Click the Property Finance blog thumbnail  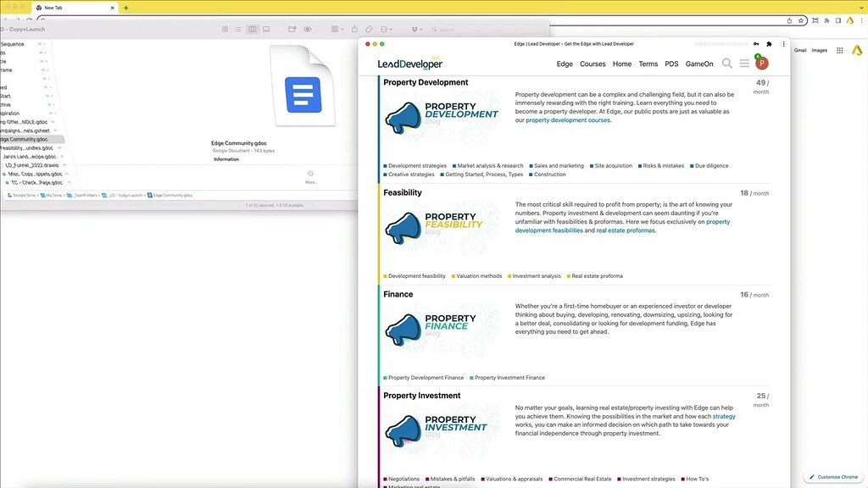click(x=441, y=330)
